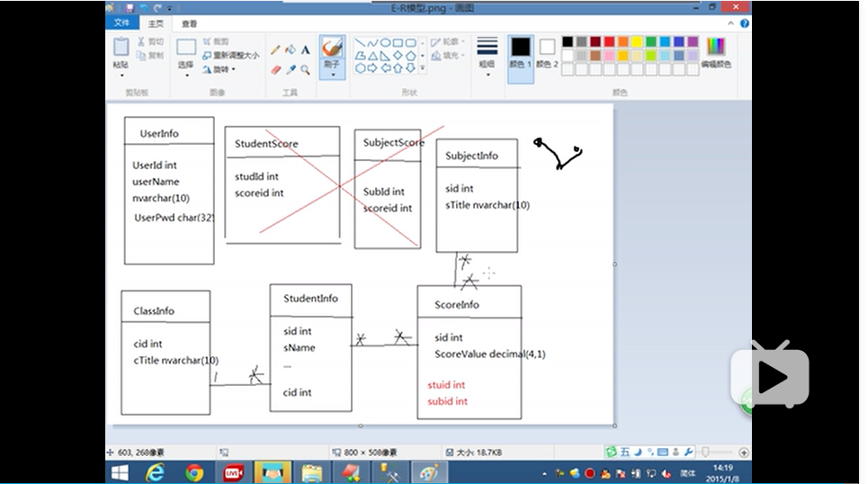The width and height of the screenshot is (868, 484).
Task: Open the Windows Start button
Action: pos(120,473)
